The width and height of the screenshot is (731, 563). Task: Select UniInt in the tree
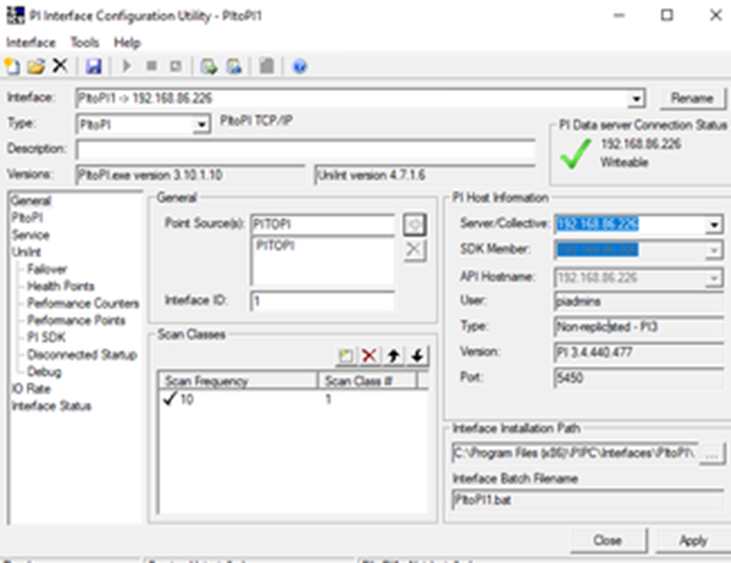[27, 252]
